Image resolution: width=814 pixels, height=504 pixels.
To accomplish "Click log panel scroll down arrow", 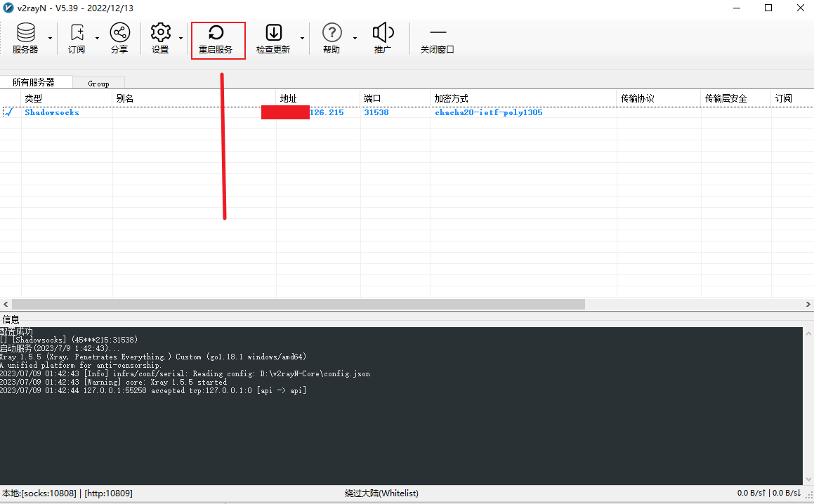I will (808, 479).
